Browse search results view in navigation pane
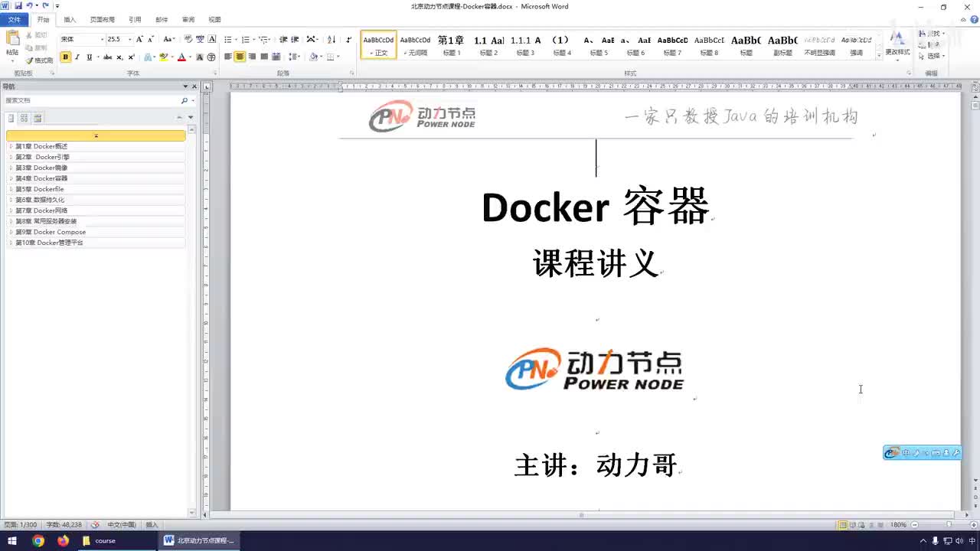 pos(38,118)
